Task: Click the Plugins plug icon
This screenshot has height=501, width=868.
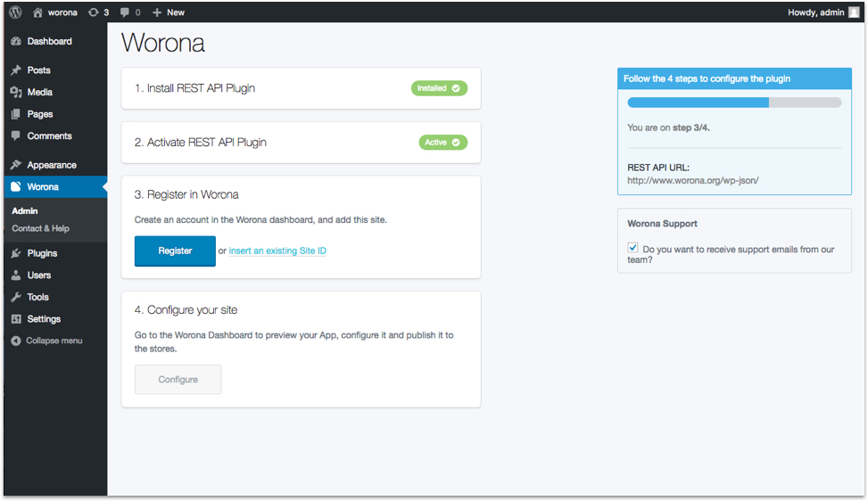Action: tap(16, 253)
